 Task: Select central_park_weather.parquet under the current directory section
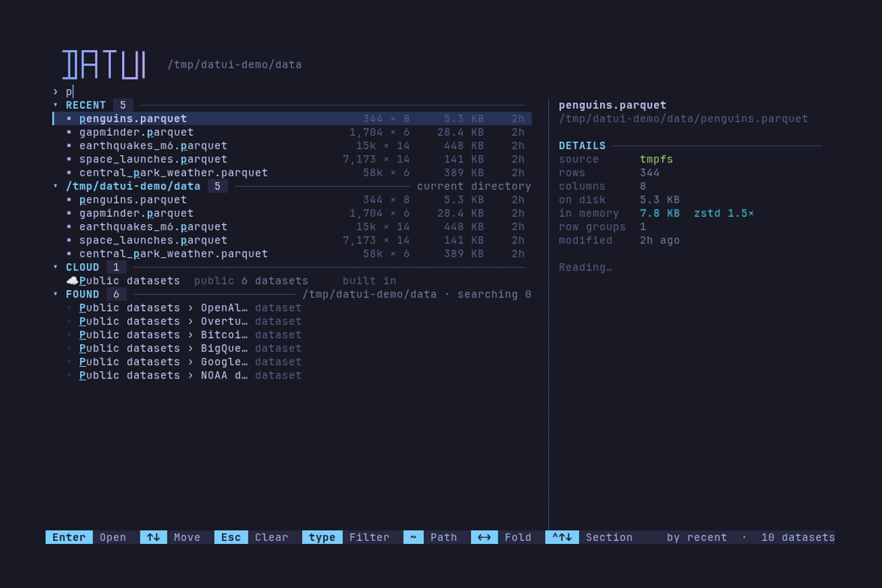[x=292, y=254]
